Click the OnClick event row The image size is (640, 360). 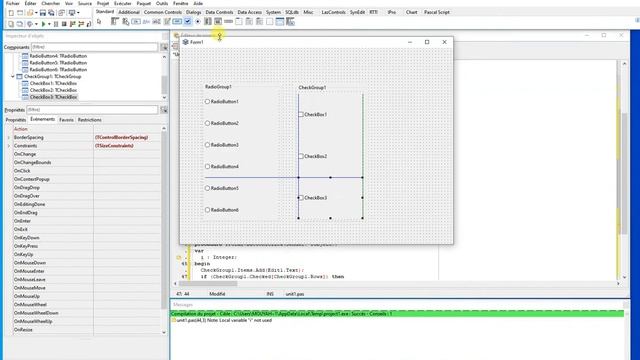pos(87,171)
